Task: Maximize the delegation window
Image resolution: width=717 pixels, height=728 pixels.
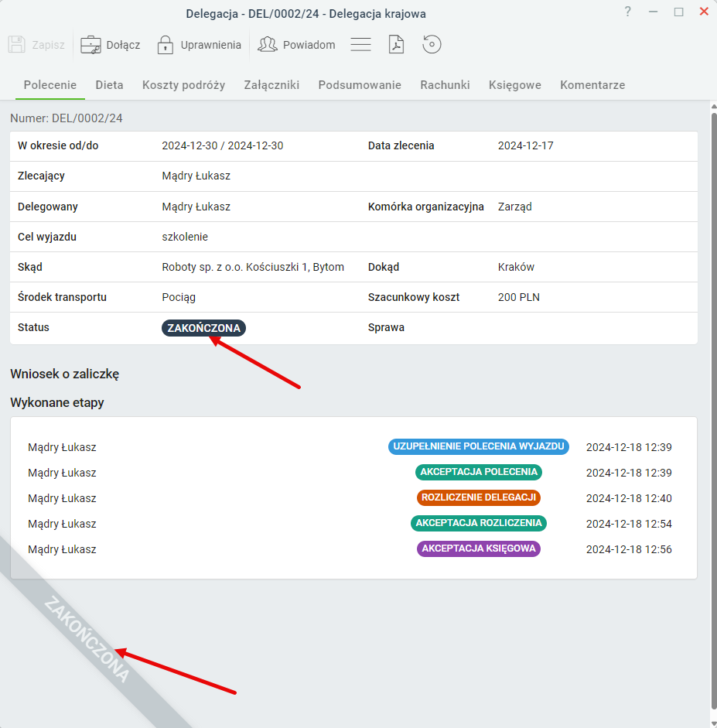Action: point(678,12)
